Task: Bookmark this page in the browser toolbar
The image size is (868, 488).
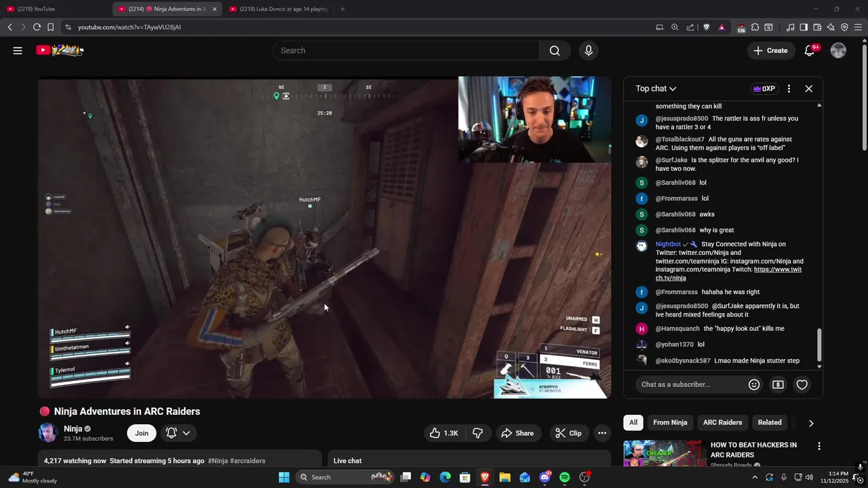Action: (50, 27)
